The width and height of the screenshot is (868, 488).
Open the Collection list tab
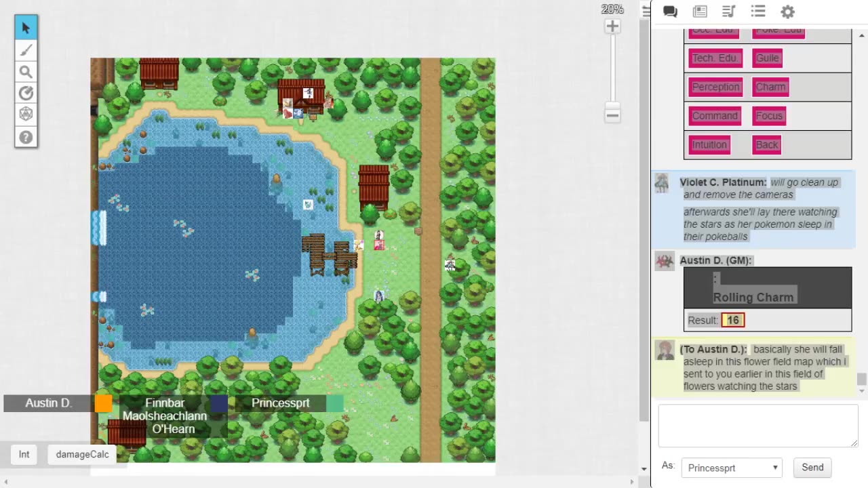coord(758,12)
